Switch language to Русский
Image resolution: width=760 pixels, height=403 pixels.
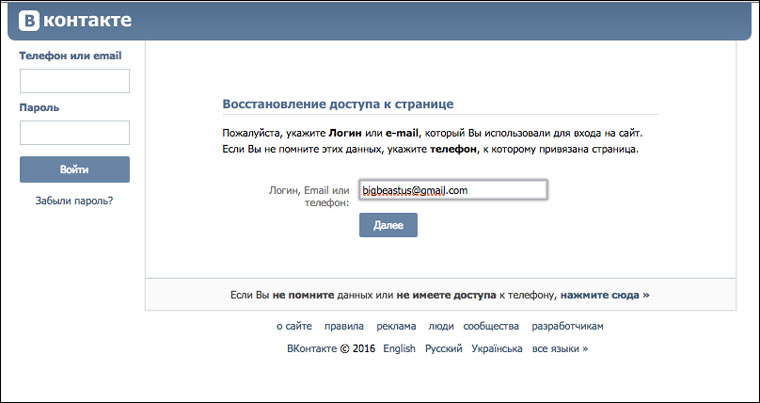443,349
